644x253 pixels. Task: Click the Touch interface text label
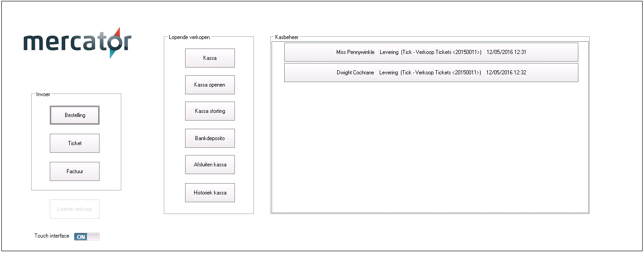click(52, 236)
